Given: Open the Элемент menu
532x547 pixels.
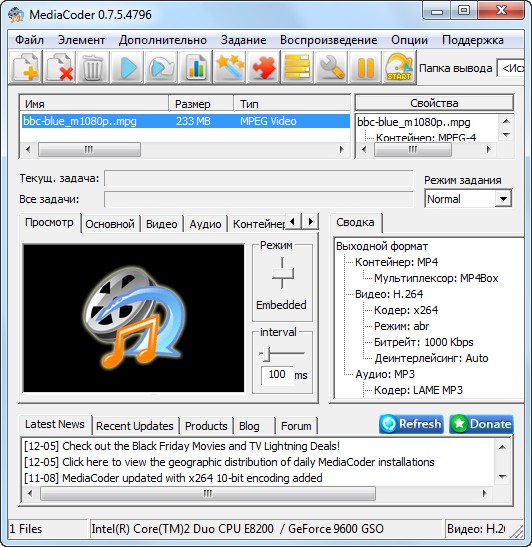Looking at the screenshot, I should point(81,40).
